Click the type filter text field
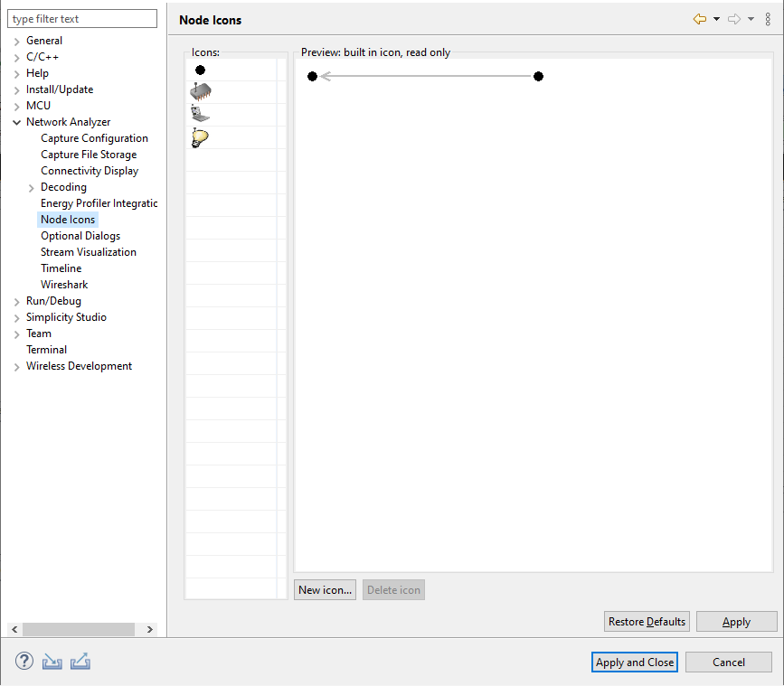This screenshot has width=784, height=686. point(82,18)
